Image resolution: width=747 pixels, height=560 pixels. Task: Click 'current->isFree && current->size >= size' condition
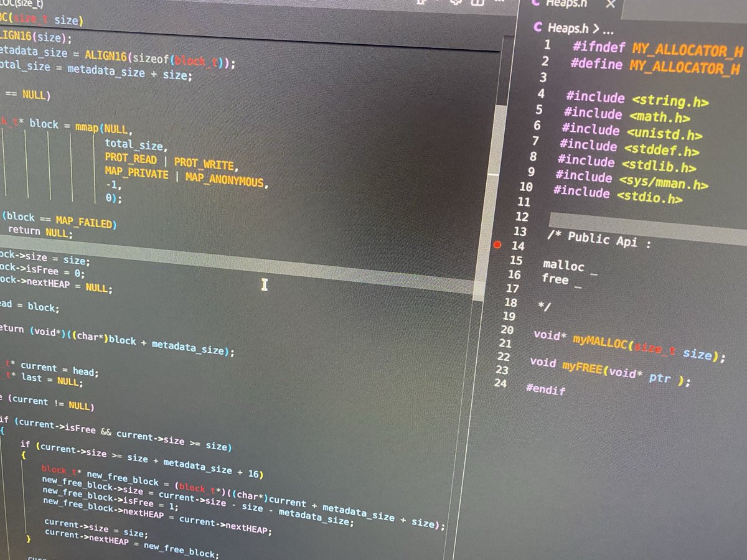(122, 436)
